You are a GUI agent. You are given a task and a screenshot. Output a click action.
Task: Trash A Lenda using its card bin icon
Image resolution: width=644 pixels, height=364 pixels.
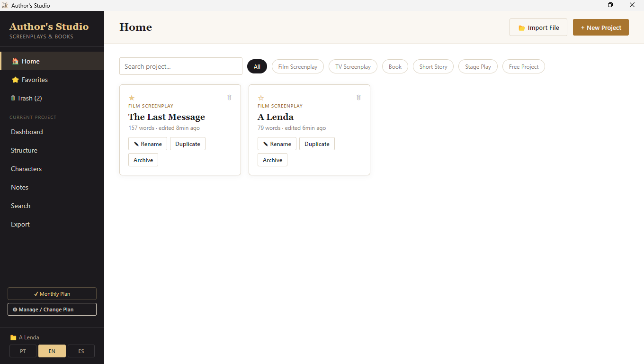[x=358, y=98]
